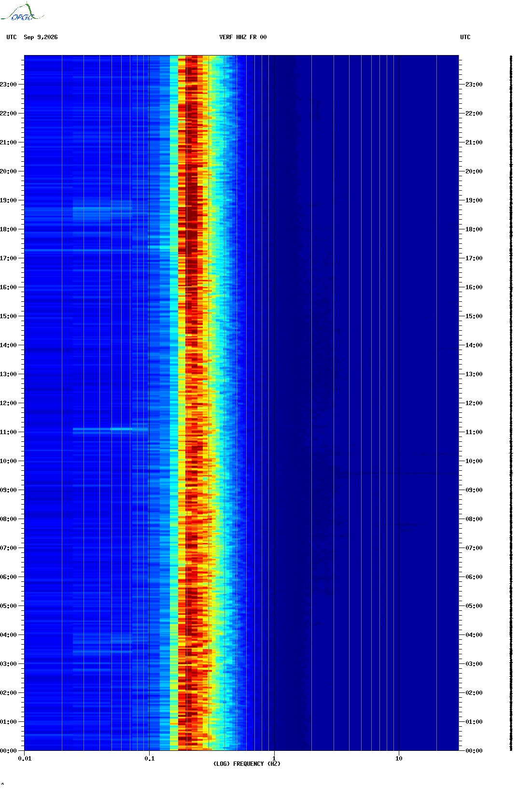This screenshot has width=532, height=789.
Task: Click the 0.1 frequency axis label
Action: (150, 759)
